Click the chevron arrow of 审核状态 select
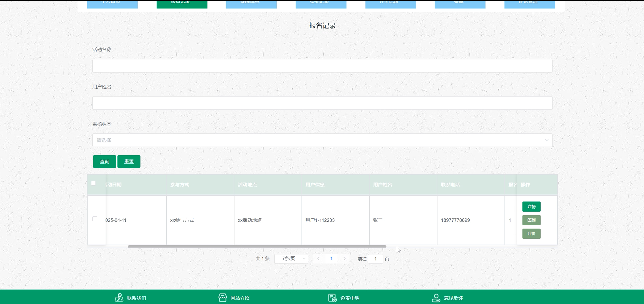Screen dimensions: 644x304 546,140
